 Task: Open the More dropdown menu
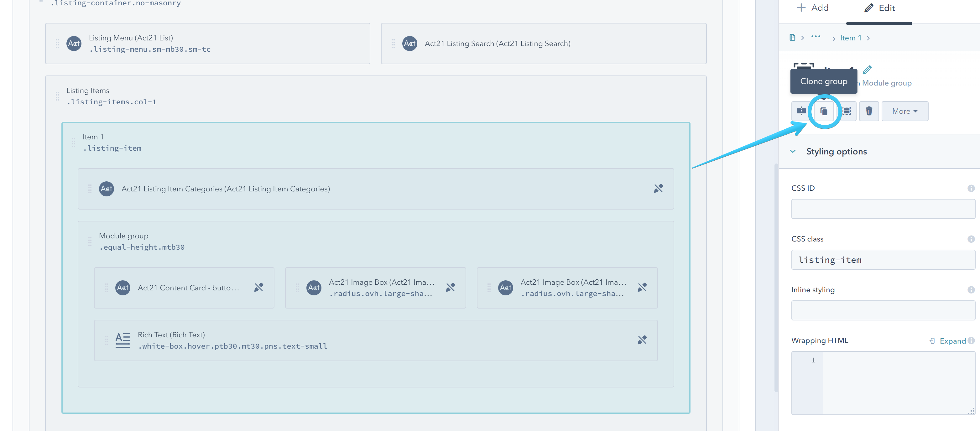click(x=904, y=111)
